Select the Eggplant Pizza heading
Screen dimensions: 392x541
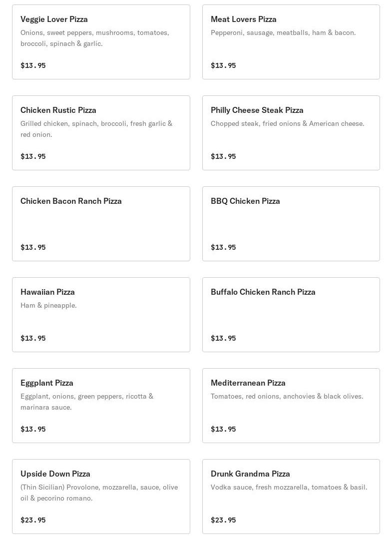point(47,383)
